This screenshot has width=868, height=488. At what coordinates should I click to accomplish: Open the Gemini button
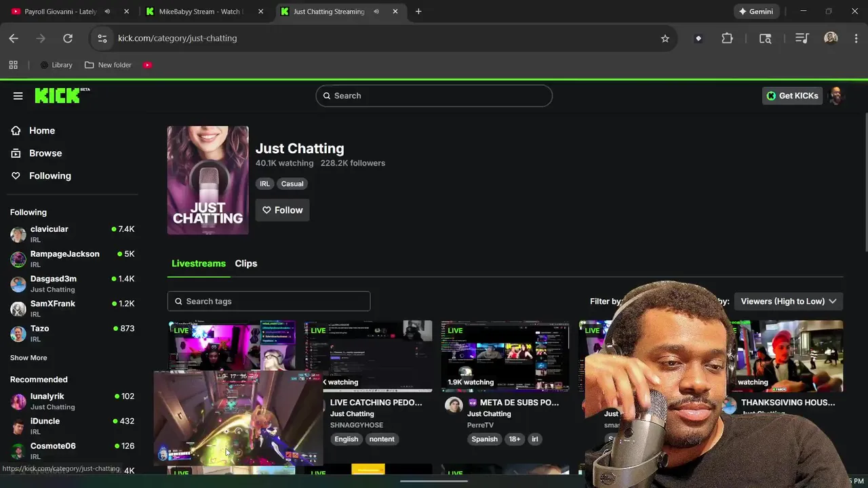point(756,12)
